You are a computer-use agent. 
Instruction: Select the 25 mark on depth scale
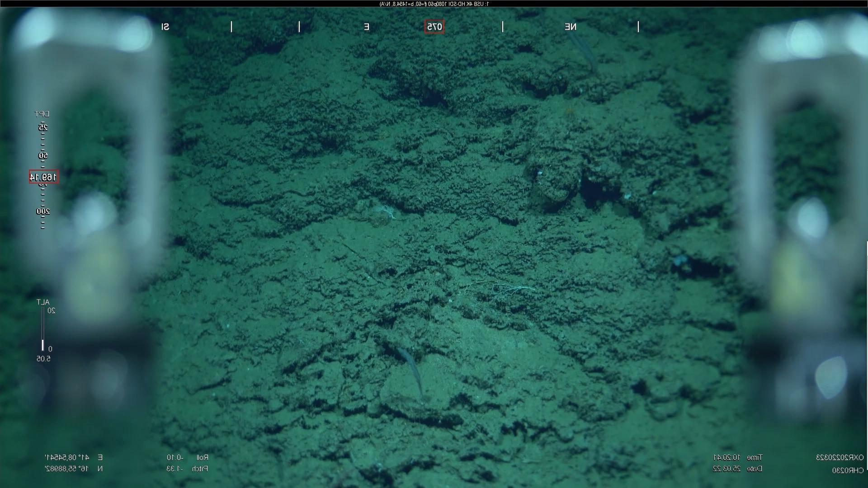click(43, 128)
